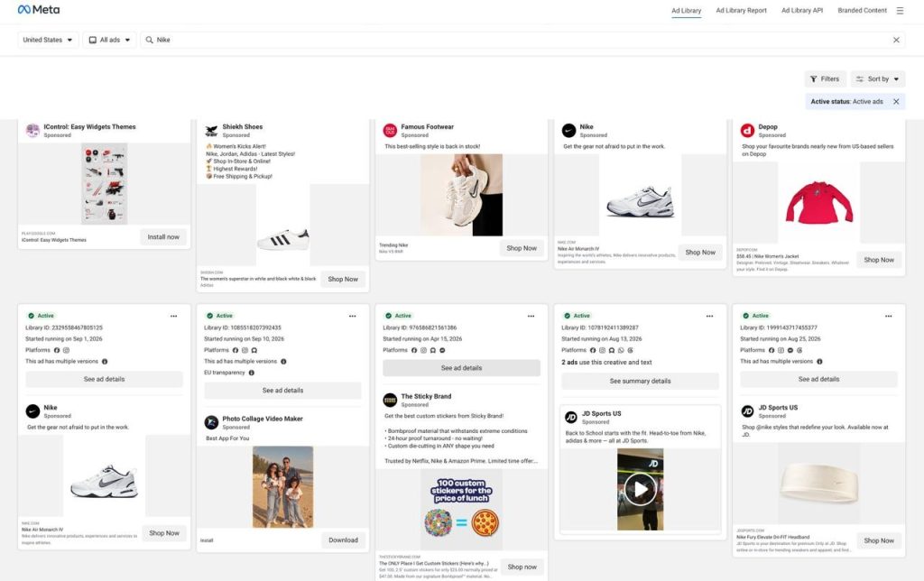Click Facebook platform icon on Sep 1 ad
The height and width of the screenshot is (581, 924).
[x=57, y=351]
